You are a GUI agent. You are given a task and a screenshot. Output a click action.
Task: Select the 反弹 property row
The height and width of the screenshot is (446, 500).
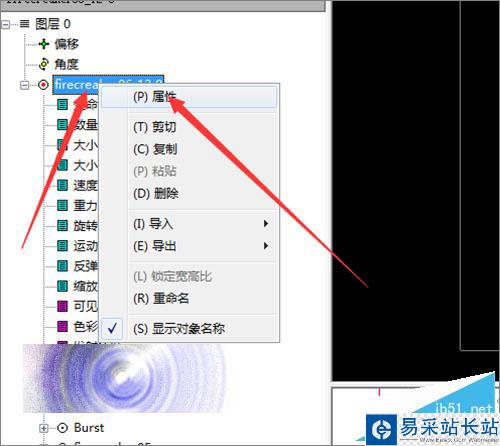[86, 266]
